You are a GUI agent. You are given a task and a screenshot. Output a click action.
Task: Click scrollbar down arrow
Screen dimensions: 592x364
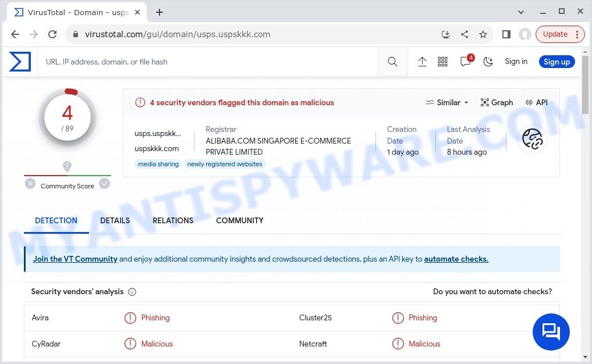[585, 356]
